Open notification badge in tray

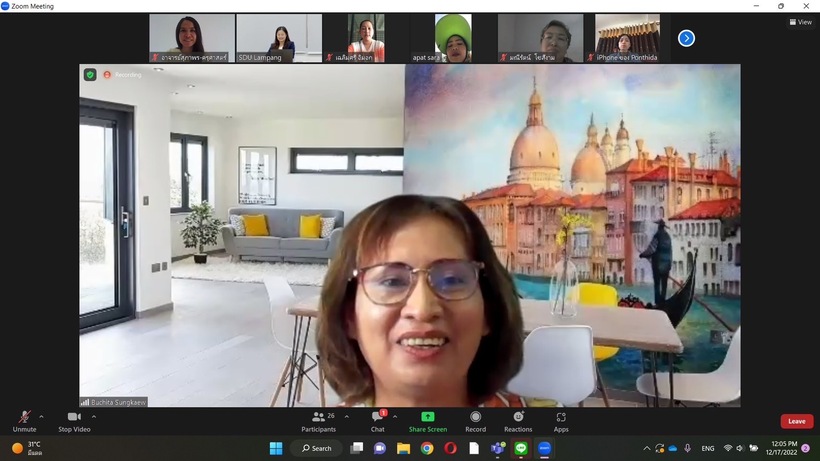[x=806, y=448]
